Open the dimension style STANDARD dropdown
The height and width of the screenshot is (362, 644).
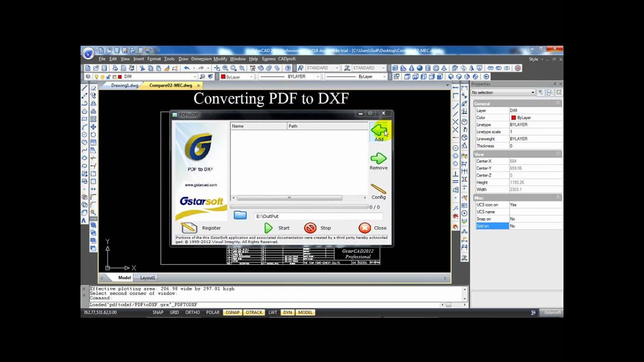(383, 68)
